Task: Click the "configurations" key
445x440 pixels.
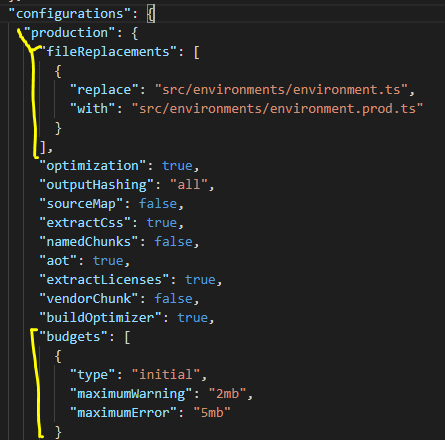Action: tap(70, 14)
